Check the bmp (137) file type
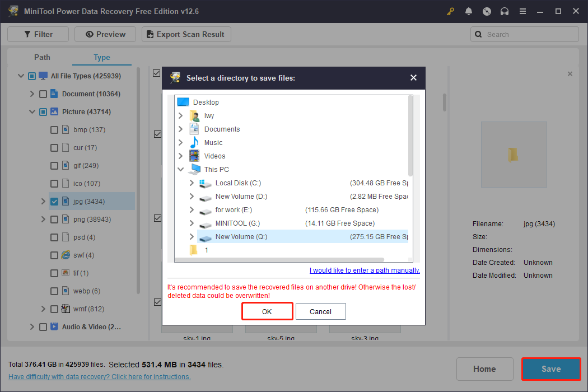This screenshot has height=392, width=588. [x=54, y=129]
